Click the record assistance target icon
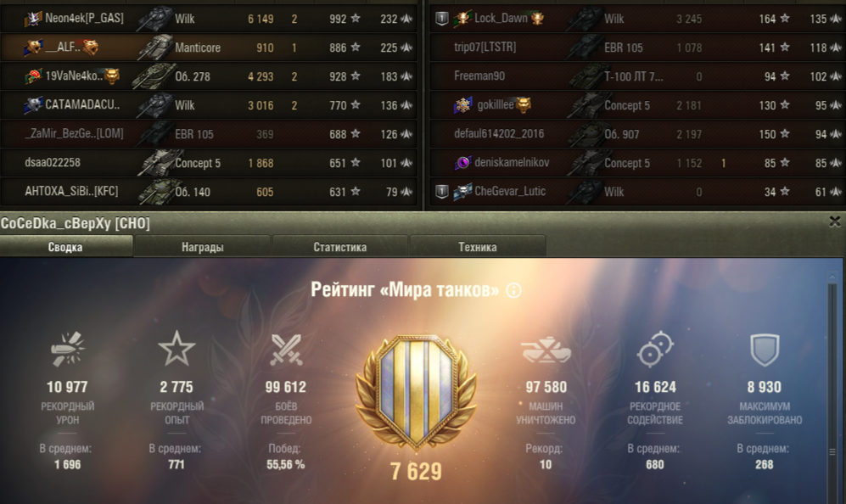 click(x=655, y=350)
